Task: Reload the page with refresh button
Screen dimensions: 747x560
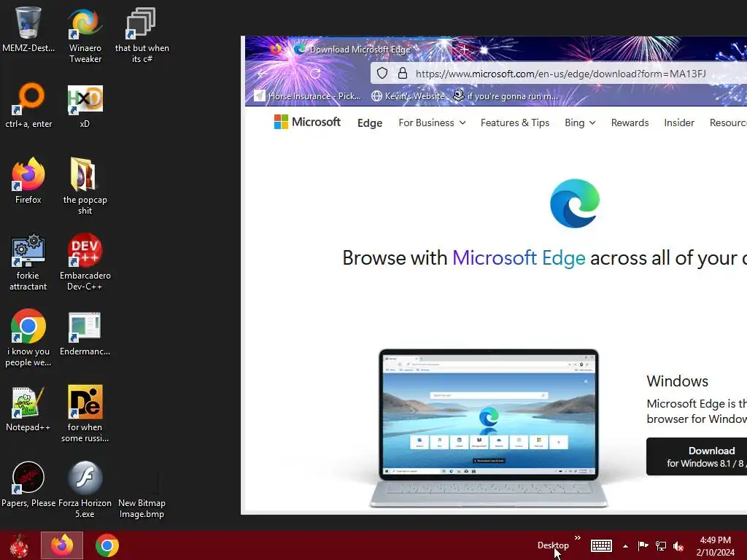Action: pyautogui.click(x=315, y=74)
